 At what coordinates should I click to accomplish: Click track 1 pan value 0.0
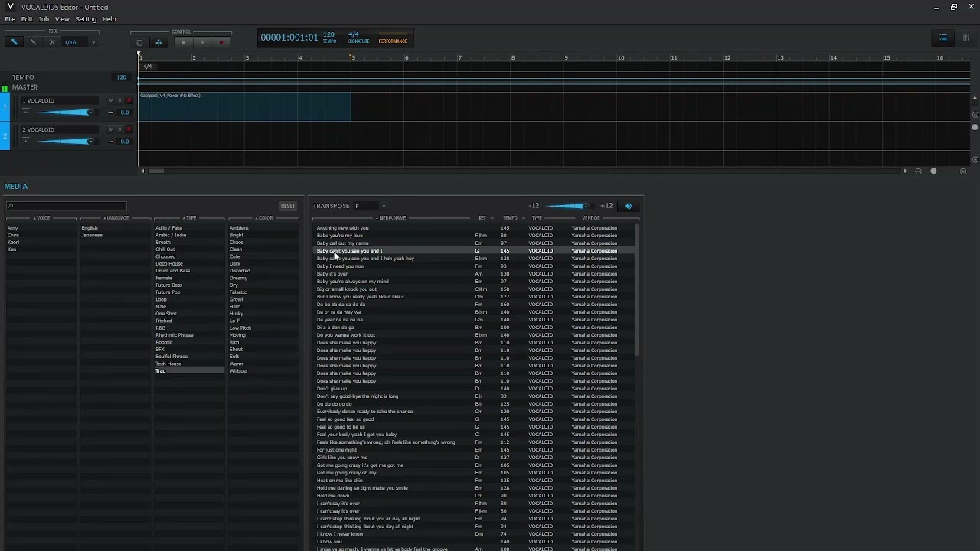pyautogui.click(x=124, y=112)
